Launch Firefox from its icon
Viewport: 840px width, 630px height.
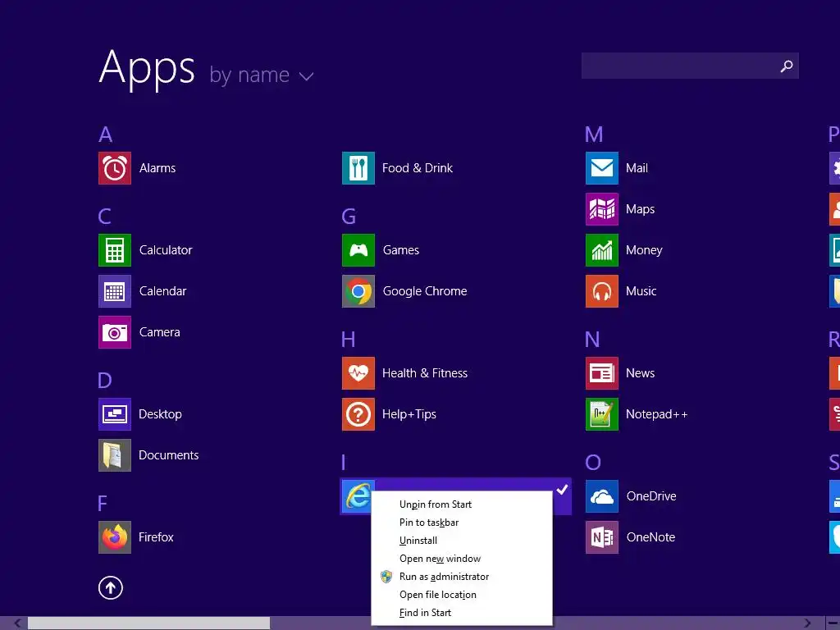pos(115,537)
